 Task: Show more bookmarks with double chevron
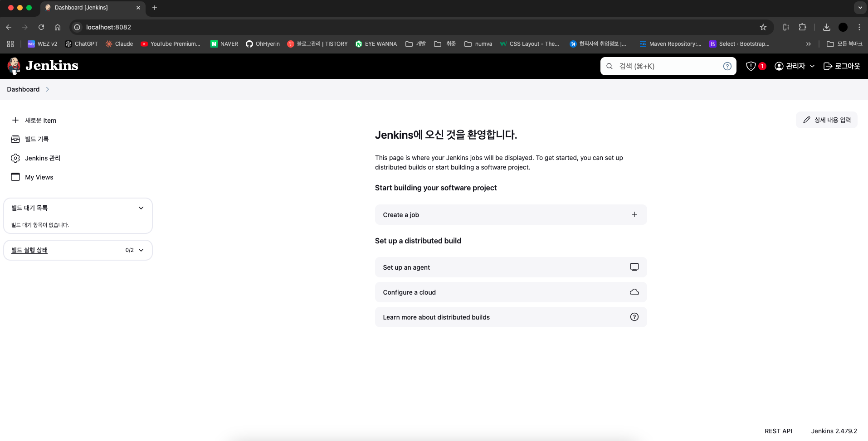coord(808,44)
